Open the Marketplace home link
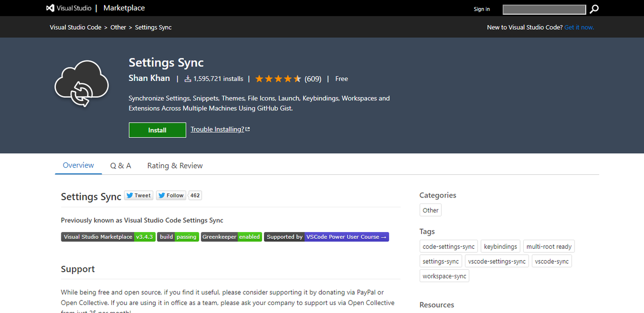The height and width of the screenshot is (313, 644). tap(124, 8)
